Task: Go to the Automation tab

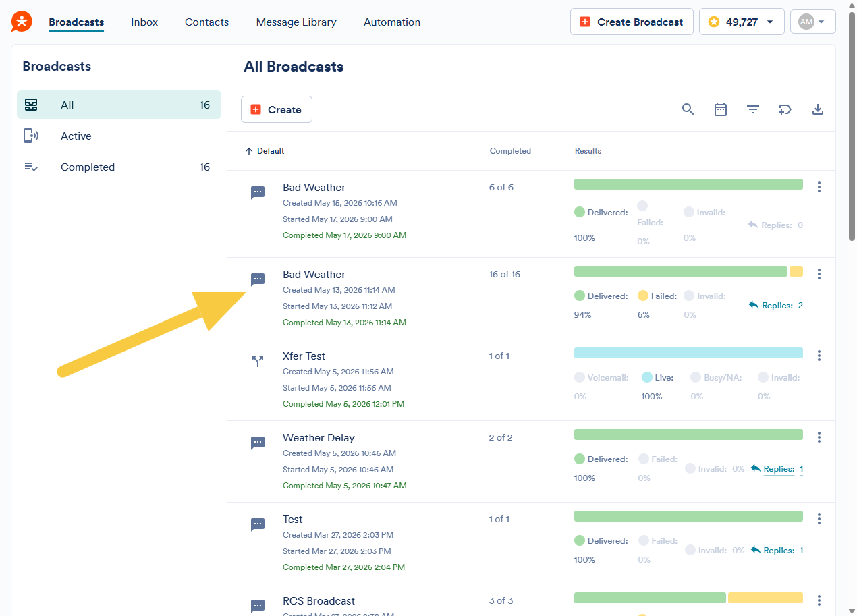Action: (x=392, y=22)
